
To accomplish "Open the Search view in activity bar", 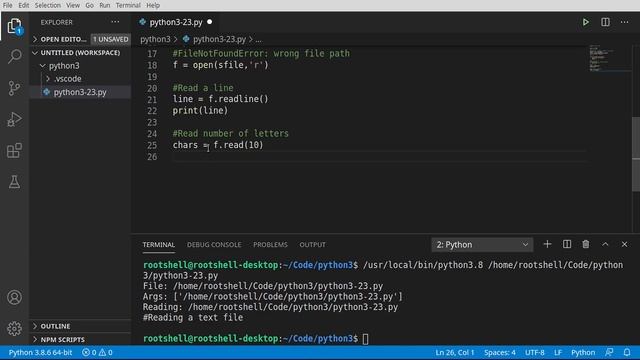I will click(x=14, y=56).
